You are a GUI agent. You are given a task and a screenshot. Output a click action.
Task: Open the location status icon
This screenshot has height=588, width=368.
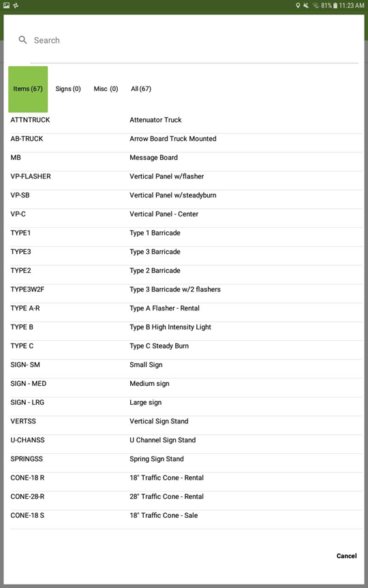[x=298, y=5]
